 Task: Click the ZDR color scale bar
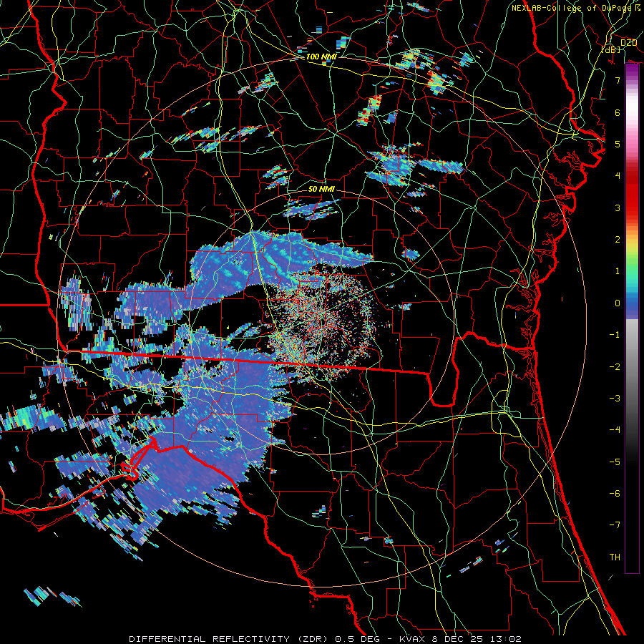pos(632,318)
